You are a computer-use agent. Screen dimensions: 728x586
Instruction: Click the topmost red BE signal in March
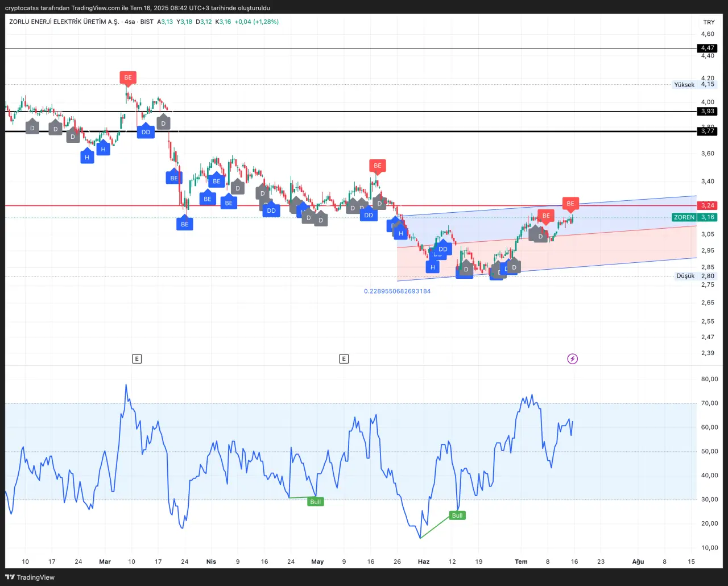(x=128, y=77)
